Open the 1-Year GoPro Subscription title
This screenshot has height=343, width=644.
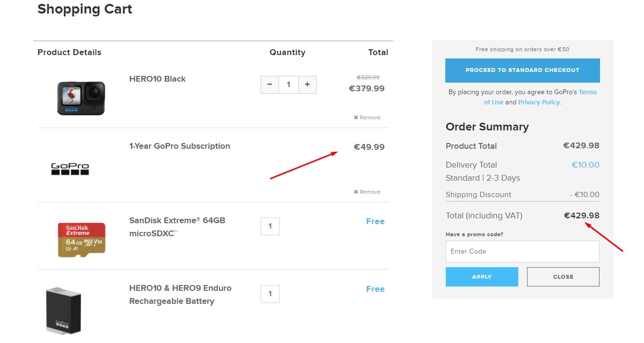(x=179, y=146)
